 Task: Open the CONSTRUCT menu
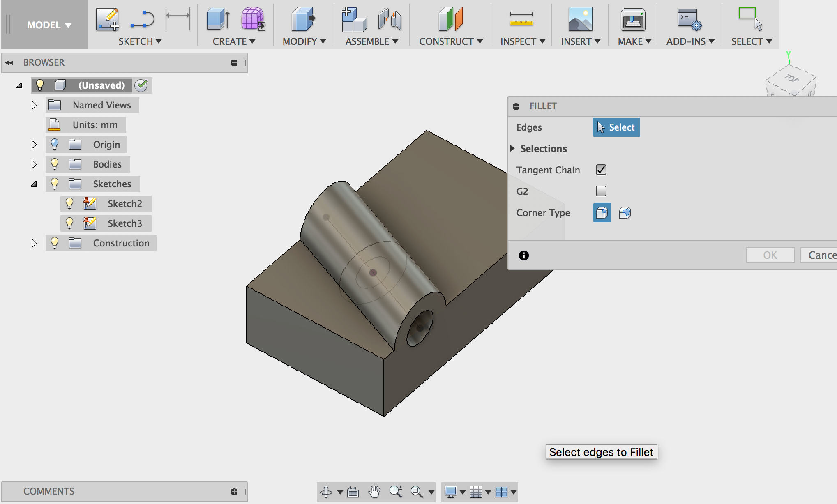tap(451, 41)
